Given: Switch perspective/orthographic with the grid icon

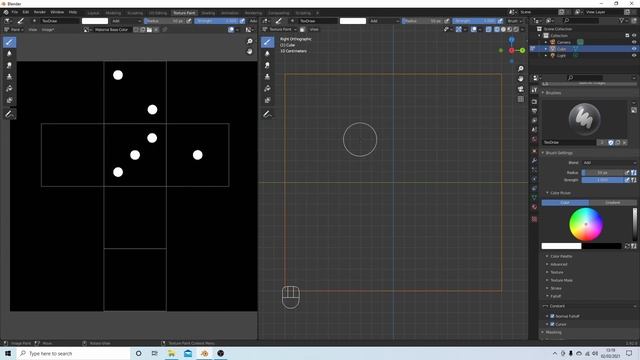Looking at the screenshot, I should click(520, 99).
